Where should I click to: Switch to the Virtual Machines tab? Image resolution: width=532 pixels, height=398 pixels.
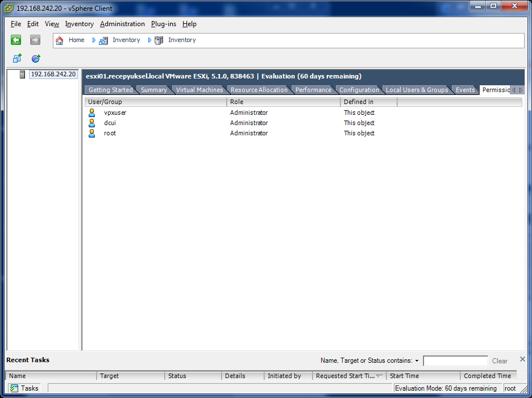[199, 90]
